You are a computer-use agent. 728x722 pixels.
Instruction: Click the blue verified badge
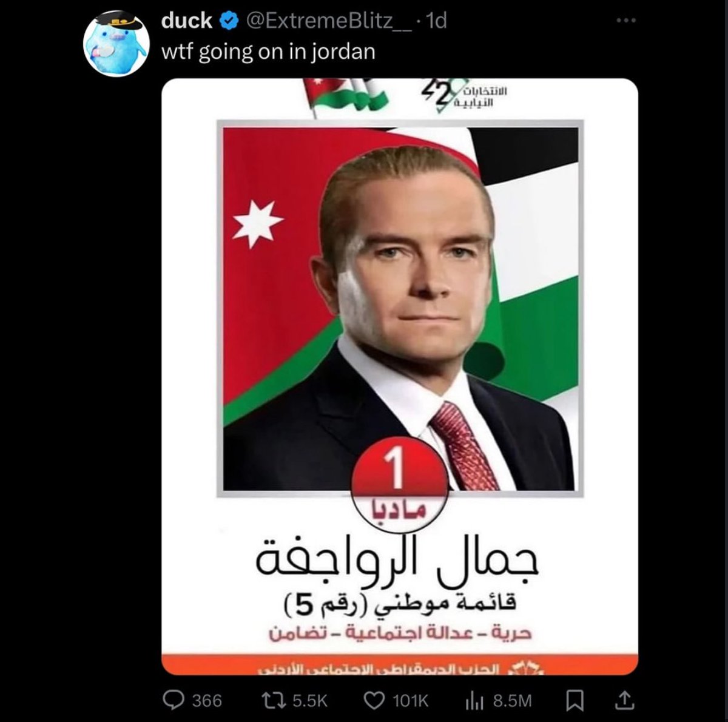point(228,21)
